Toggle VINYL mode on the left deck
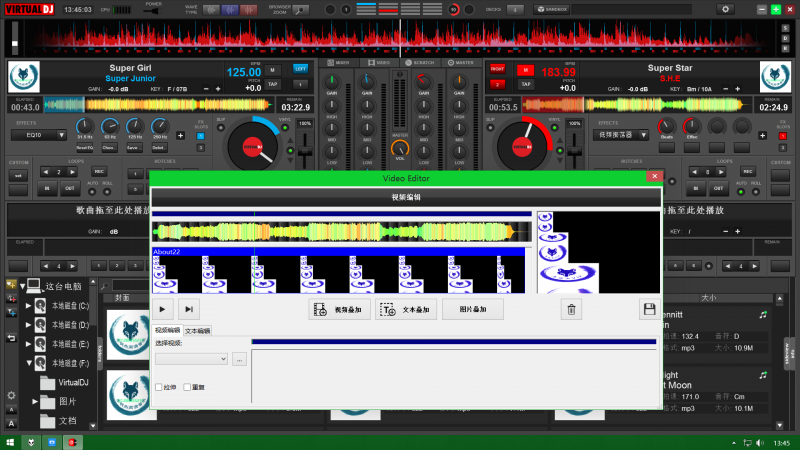Screen dimensions: 800x450 [x=285, y=128]
